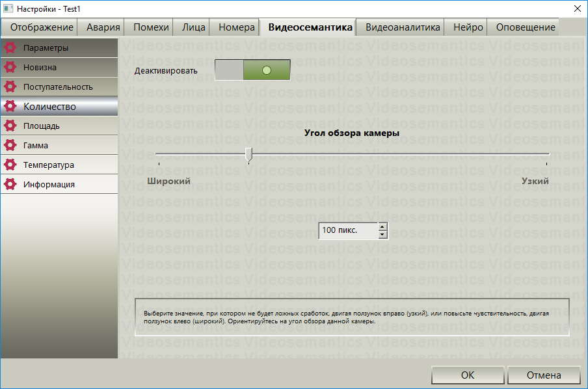Image resolution: width=588 pixels, height=389 pixels.
Task: Go to the Площадь sidebar section
Action: point(59,126)
